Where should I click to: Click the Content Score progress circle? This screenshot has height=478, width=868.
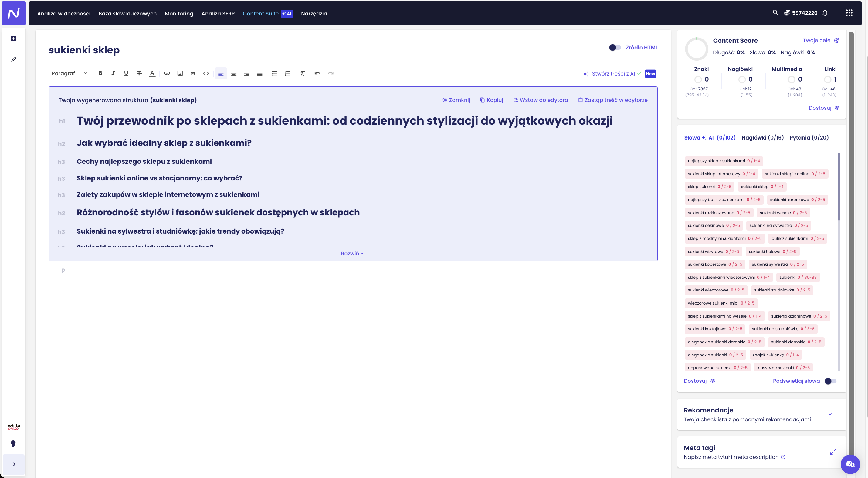(x=696, y=49)
